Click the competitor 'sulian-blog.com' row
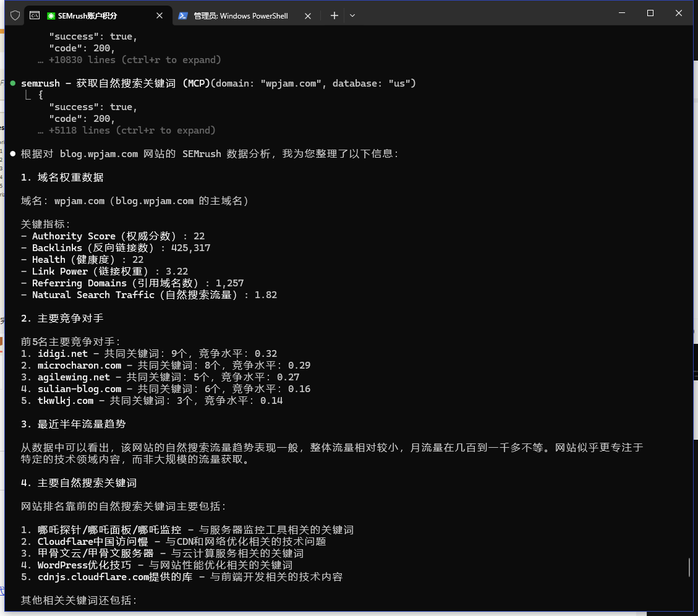The image size is (698, 616). click(166, 389)
